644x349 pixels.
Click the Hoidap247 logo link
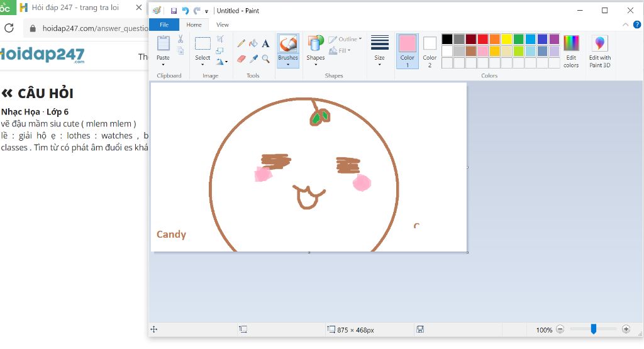click(x=42, y=55)
